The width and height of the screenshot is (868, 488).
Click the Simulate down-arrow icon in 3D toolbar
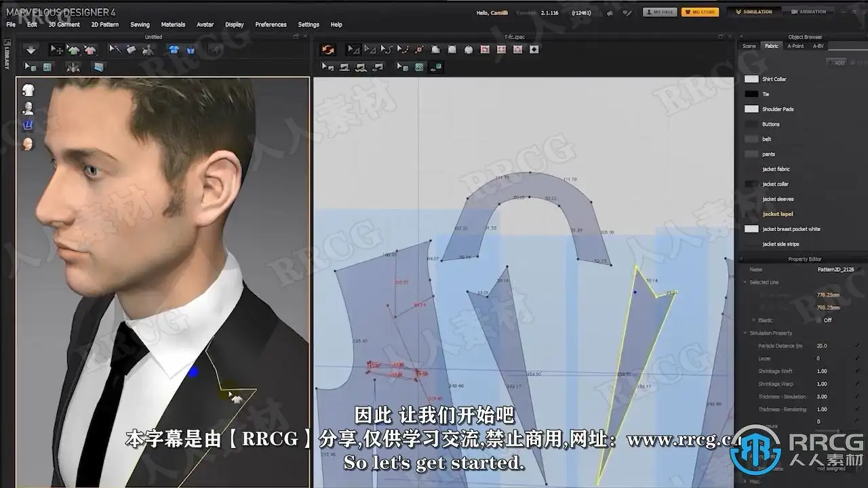click(31, 49)
